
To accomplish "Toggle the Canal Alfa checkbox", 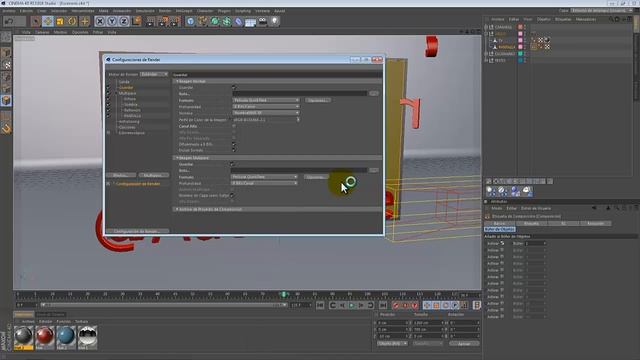I will point(234,126).
